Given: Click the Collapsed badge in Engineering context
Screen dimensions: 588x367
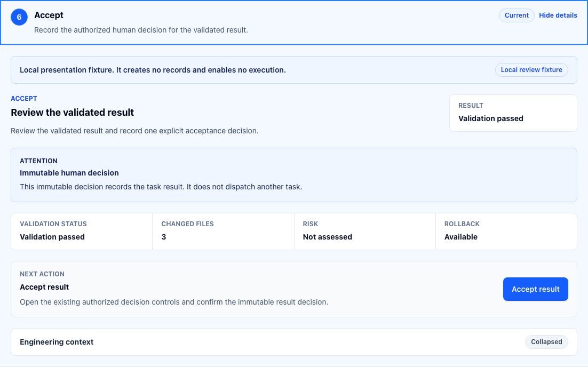Looking at the screenshot, I should [x=546, y=342].
